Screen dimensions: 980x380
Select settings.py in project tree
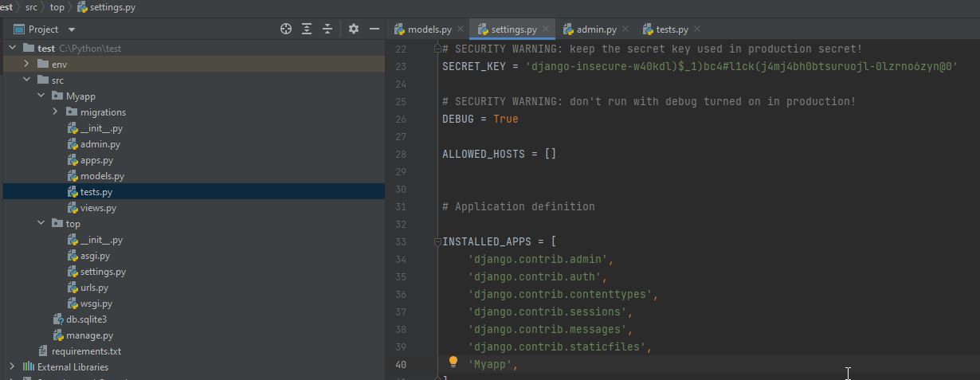click(96, 271)
